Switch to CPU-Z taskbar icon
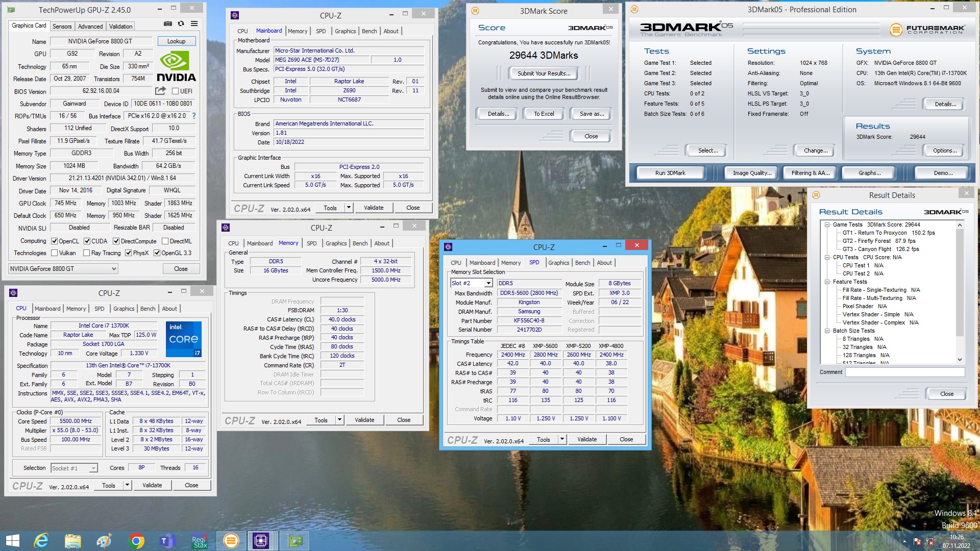The height and width of the screenshot is (551, 980). click(261, 541)
